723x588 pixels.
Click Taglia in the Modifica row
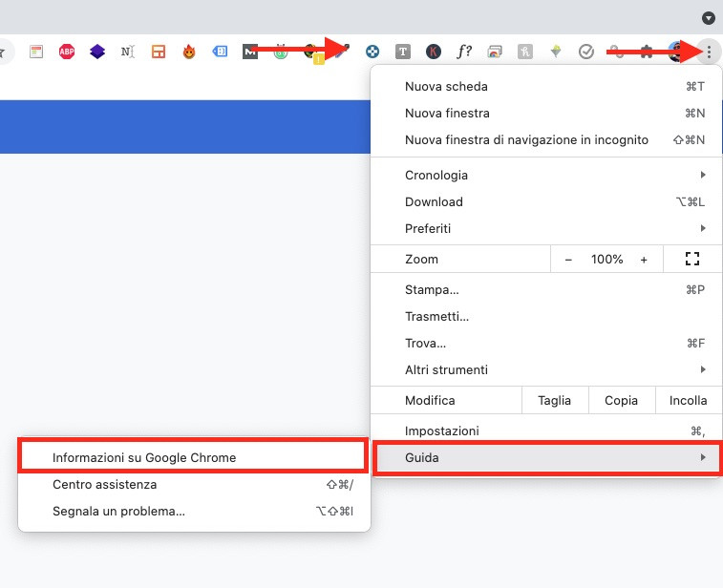555,401
